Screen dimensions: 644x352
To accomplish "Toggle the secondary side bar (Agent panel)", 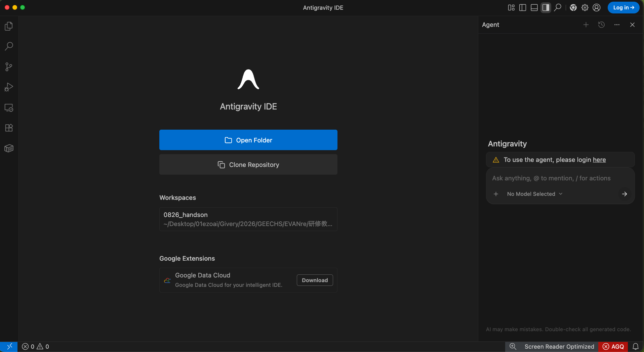I will (546, 7).
